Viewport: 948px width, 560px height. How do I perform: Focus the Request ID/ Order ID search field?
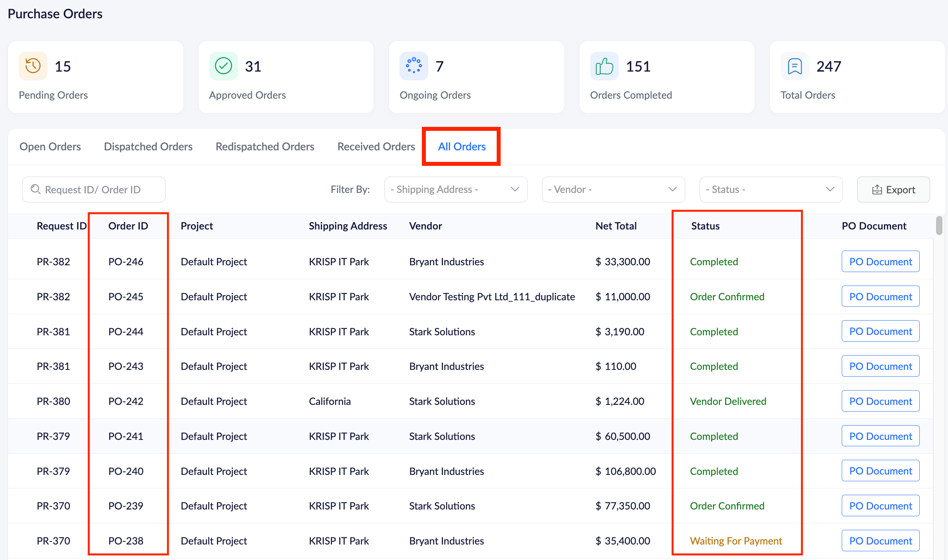99,189
